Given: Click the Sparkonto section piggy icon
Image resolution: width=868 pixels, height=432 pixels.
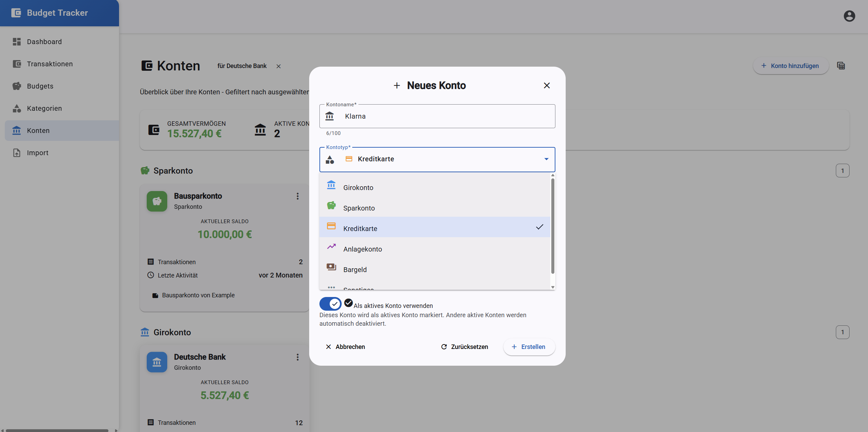Looking at the screenshot, I should coord(145,171).
